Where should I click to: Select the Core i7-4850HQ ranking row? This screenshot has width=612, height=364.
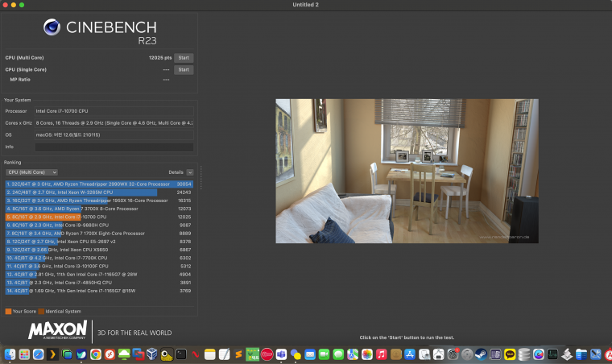tap(99, 283)
